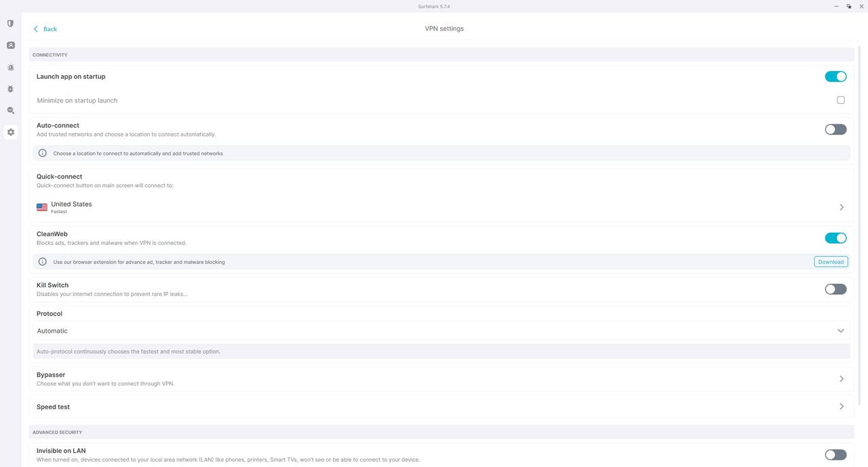
Task: Disable the CleanWeb switch
Action: (x=835, y=238)
